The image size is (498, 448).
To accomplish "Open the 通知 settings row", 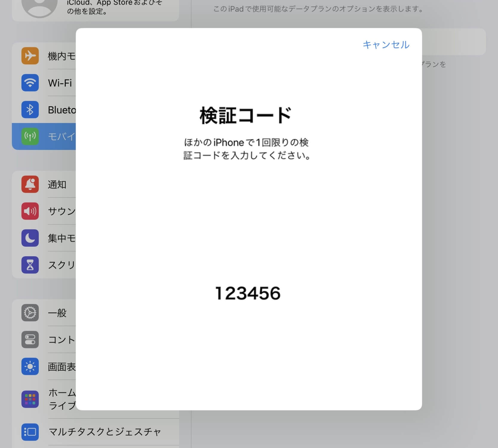I will point(57,185).
